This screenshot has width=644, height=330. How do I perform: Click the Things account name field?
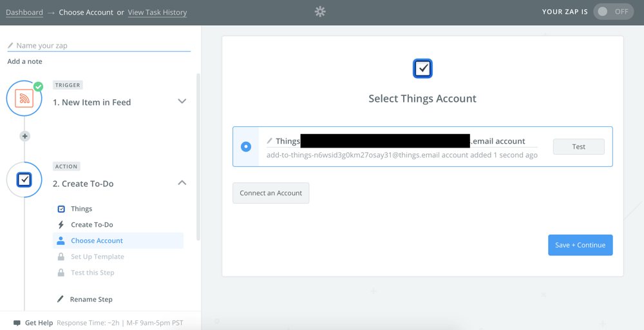click(402, 141)
